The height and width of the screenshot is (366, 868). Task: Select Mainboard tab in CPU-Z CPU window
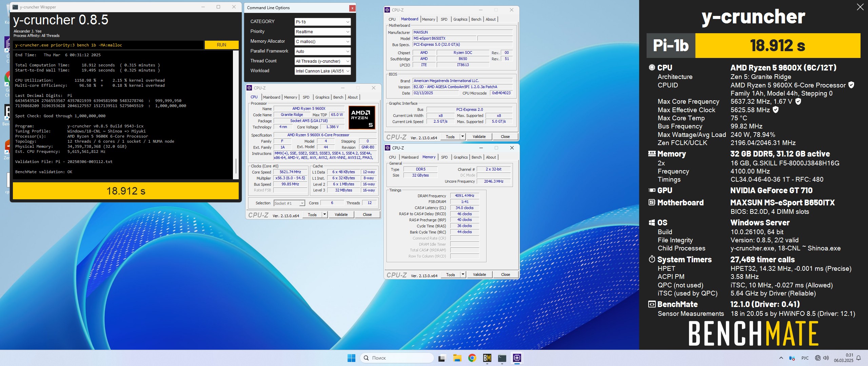click(x=272, y=97)
